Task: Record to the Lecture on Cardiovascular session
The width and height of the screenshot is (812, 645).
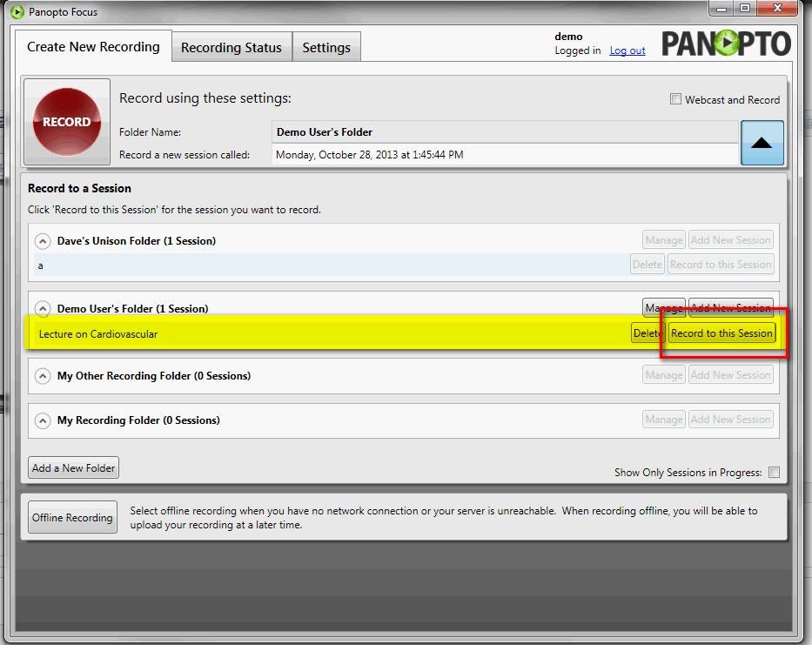Action: 721,333
